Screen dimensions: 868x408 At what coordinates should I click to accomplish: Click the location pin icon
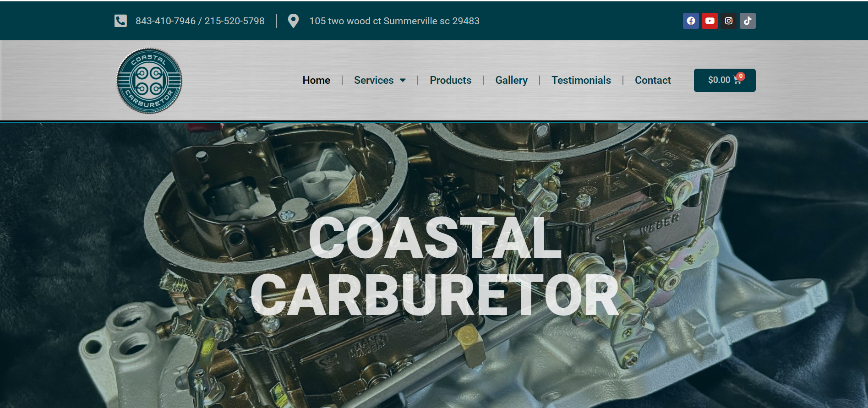[x=293, y=21]
